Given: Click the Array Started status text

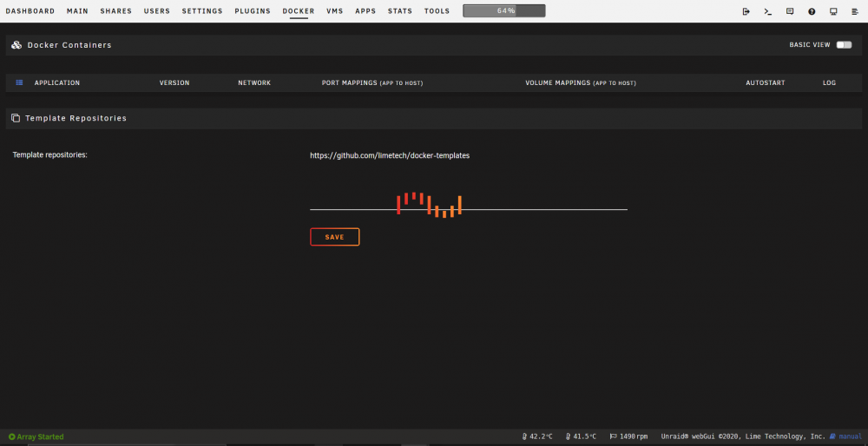Looking at the screenshot, I should click(40, 437).
